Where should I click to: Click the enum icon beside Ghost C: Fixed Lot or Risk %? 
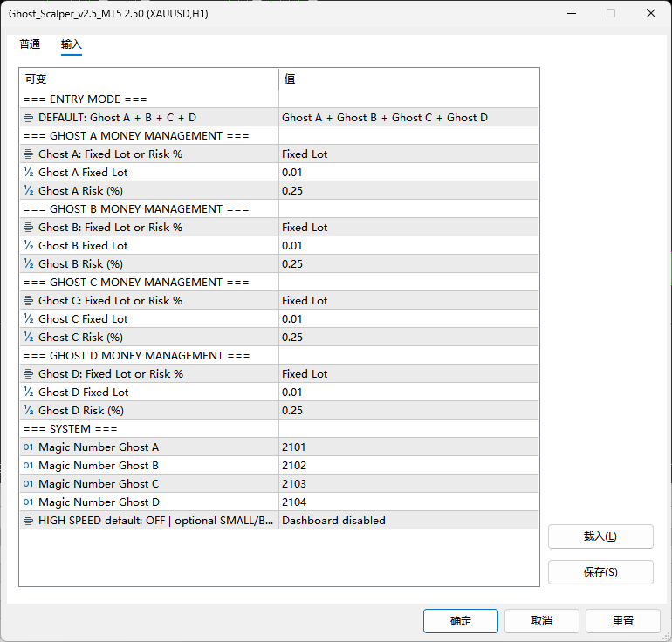click(x=28, y=301)
